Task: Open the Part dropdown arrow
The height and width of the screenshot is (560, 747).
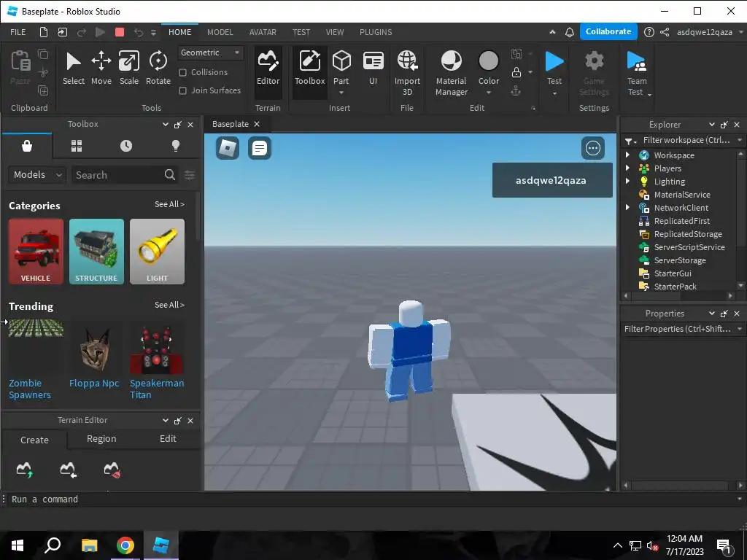Action: 341,93
